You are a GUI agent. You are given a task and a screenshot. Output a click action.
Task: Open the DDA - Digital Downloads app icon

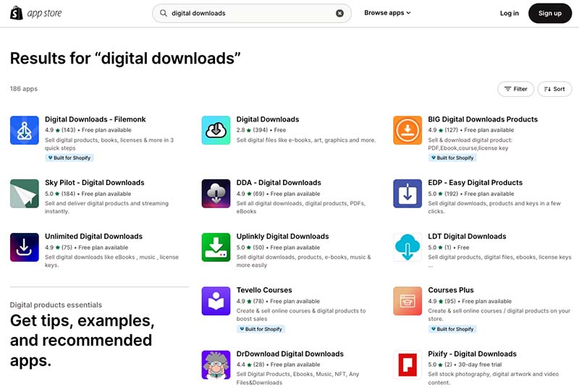tap(216, 194)
